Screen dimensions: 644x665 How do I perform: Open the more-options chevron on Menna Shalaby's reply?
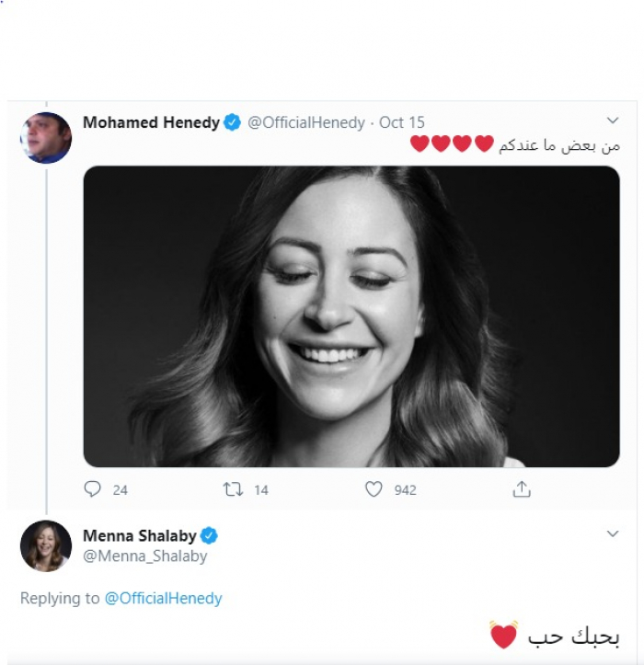point(614,533)
